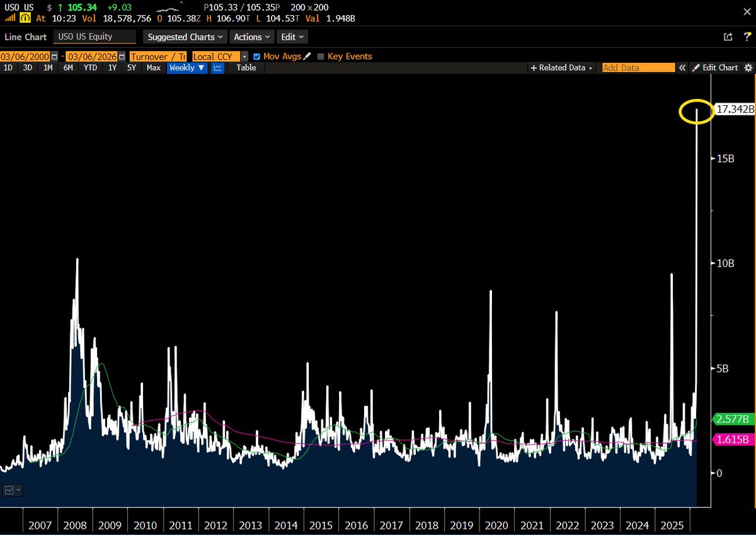
Task: Open the Actions dropdown menu
Action: [252, 37]
